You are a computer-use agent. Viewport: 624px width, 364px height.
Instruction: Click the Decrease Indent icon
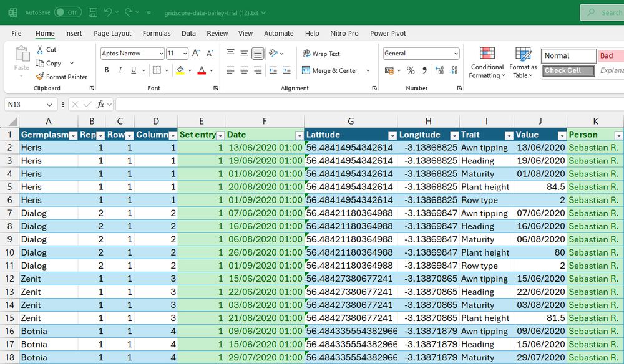(273, 70)
